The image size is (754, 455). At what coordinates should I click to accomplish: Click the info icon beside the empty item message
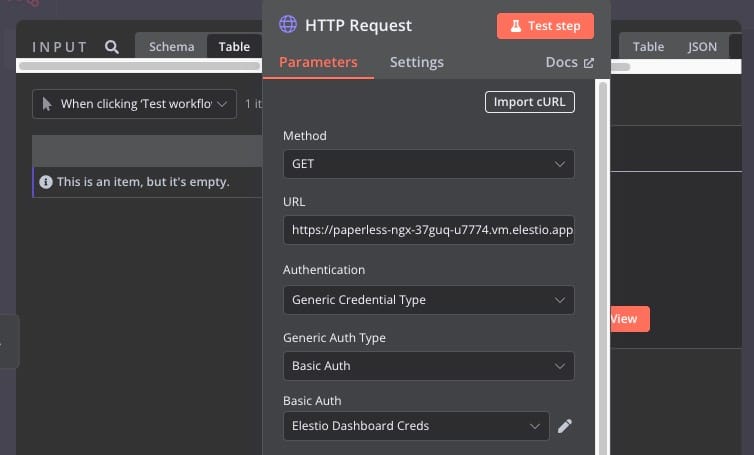click(x=45, y=182)
